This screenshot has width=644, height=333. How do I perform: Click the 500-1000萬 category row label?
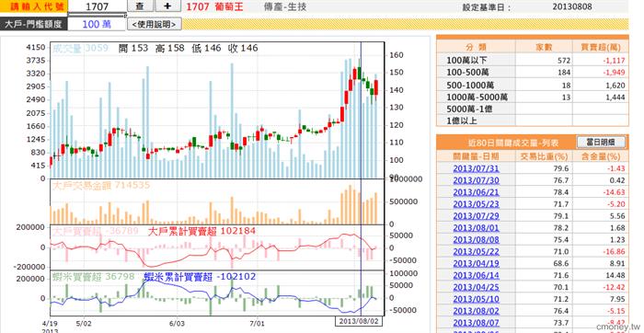click(470, 85)
